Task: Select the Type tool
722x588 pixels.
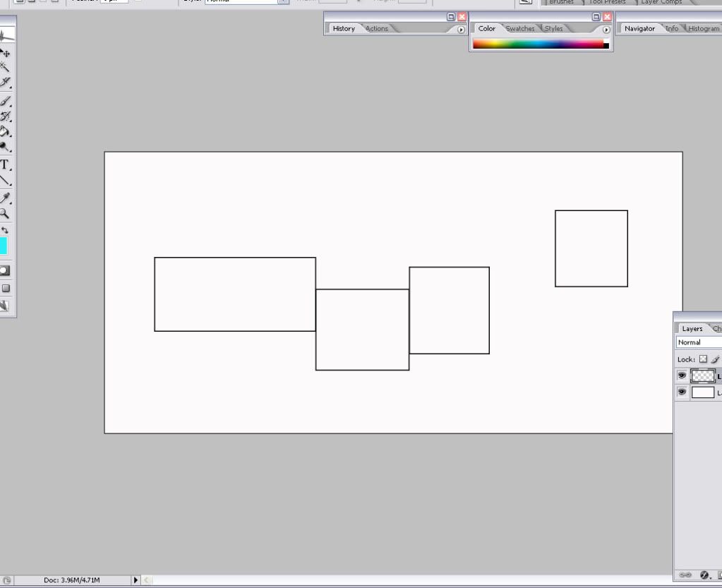Action: 5,165
